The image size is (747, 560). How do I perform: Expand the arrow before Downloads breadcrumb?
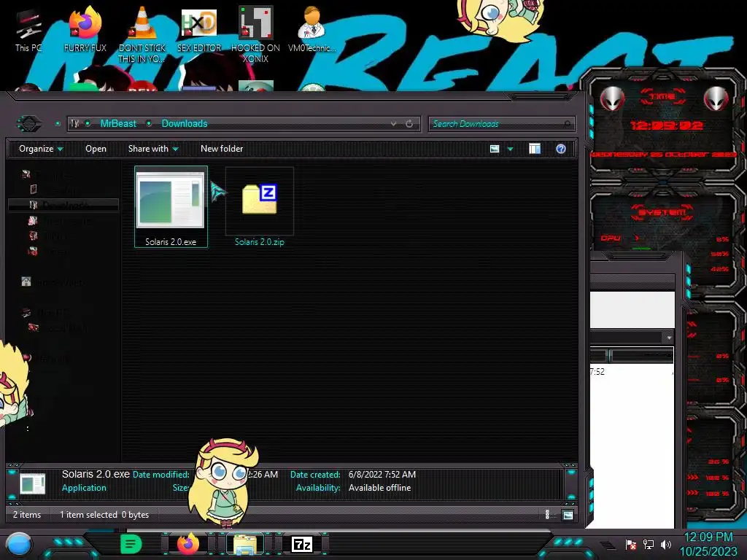pyautogui.click(x=149, y=124)
